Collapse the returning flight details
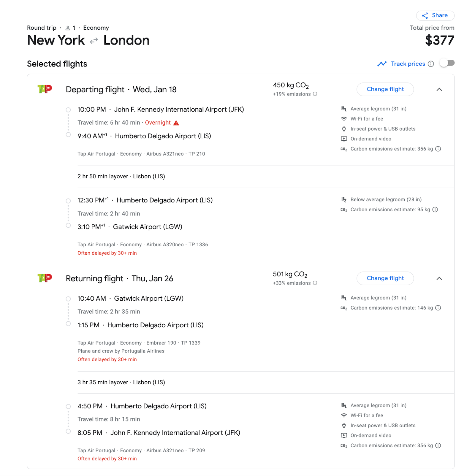475x476 pixels. [439, 278]
